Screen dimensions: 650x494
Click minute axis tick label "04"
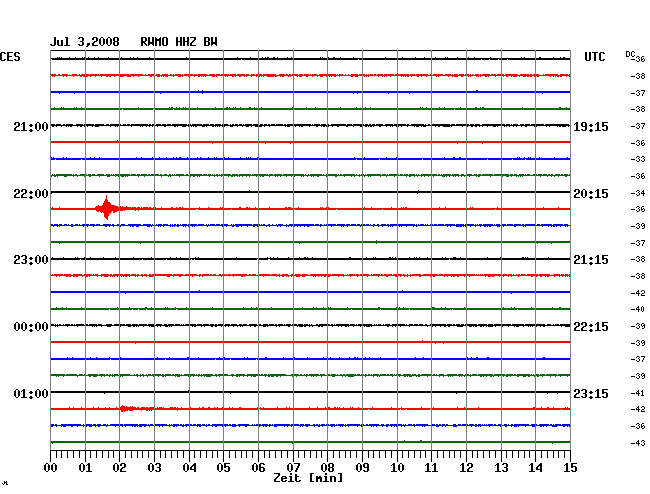189,468
